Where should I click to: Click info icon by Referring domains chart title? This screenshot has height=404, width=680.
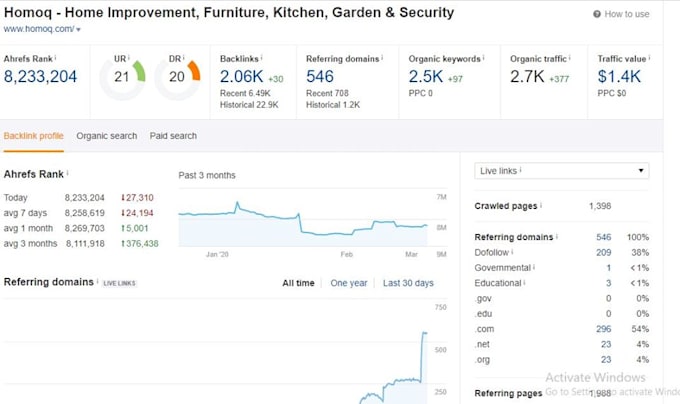97,281
